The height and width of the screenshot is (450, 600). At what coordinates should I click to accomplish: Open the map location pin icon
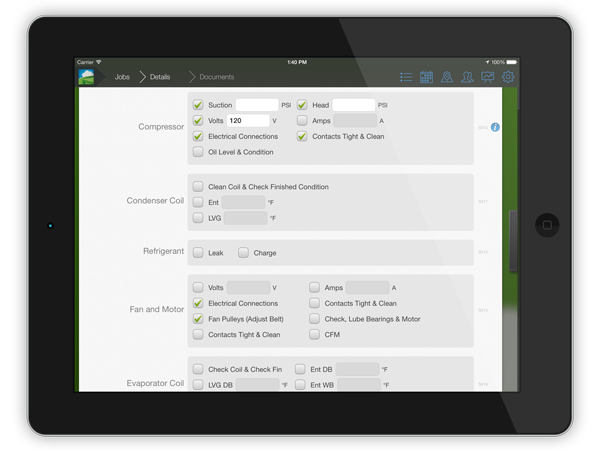click(x=447, y=77)
